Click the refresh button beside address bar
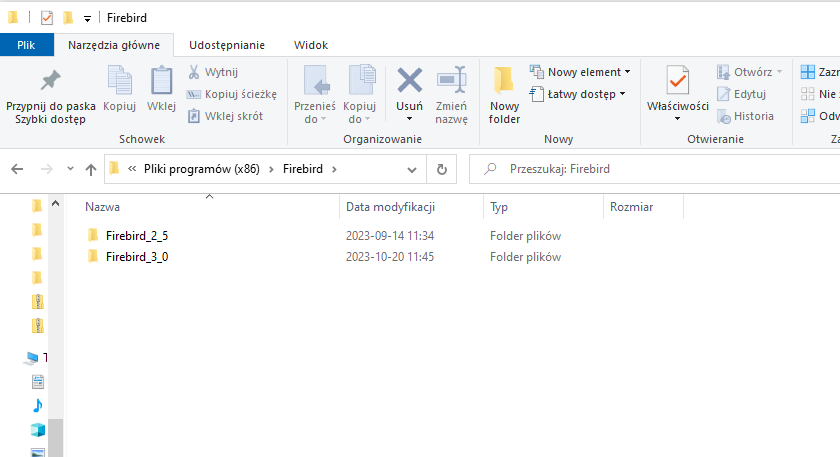The height and width of the screenshot is (457, 840). (x=441, y=169)
